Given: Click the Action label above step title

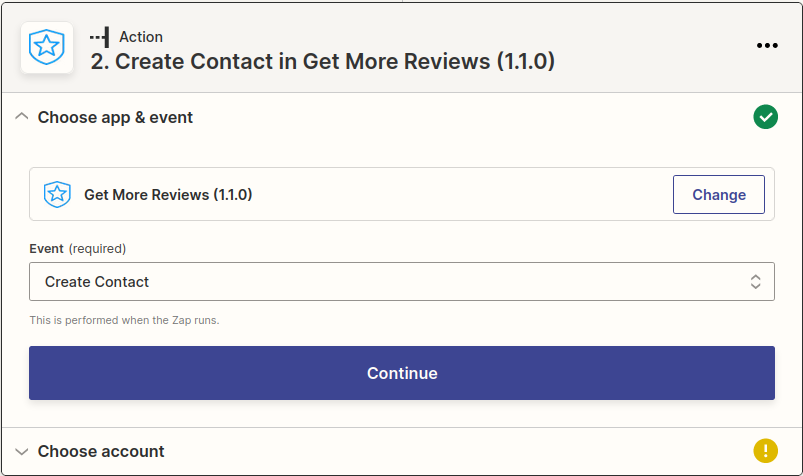Looking at the screenshot, I should [141, 37].
